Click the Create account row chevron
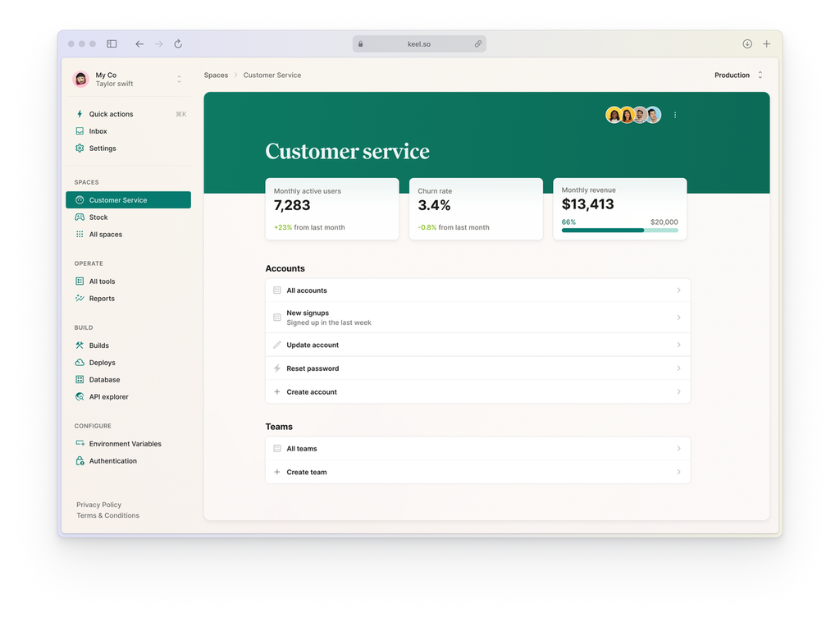840x622 pixels. [678, 392]
